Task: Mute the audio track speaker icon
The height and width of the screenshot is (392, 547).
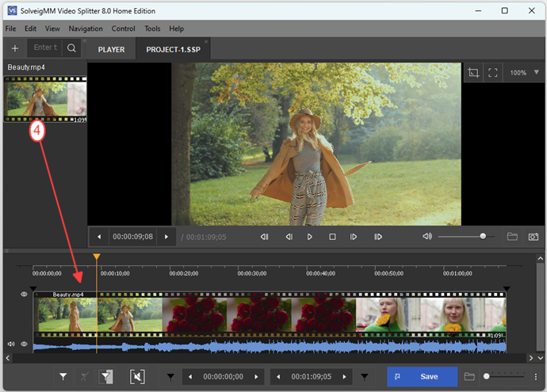Action: [x=11, y=344]
